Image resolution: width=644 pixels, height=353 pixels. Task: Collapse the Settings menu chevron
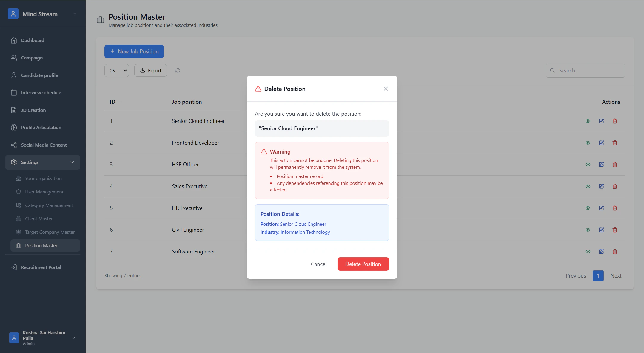[72, 162]
